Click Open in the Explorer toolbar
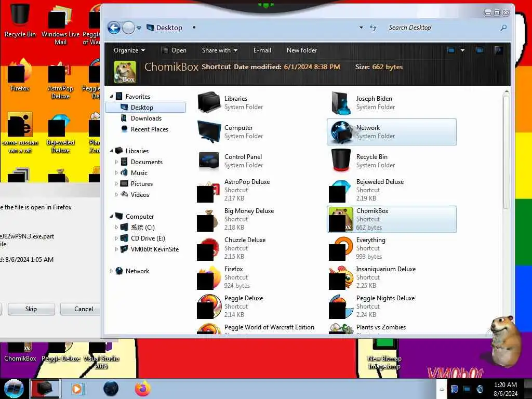The width and height of the screenshot is (532, 399). point(175,50)
